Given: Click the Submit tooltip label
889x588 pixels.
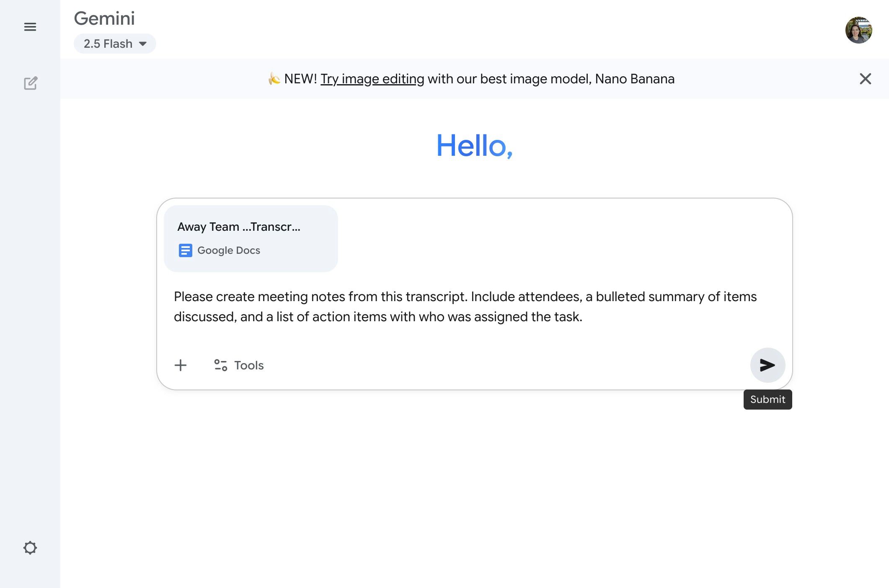Looking at the screenshot, I should point(768,400).
